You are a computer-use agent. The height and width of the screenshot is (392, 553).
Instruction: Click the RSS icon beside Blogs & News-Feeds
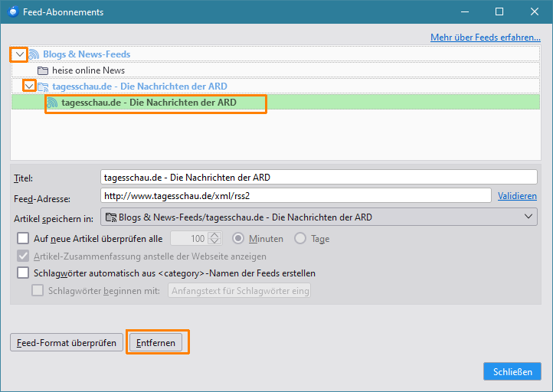34,54
